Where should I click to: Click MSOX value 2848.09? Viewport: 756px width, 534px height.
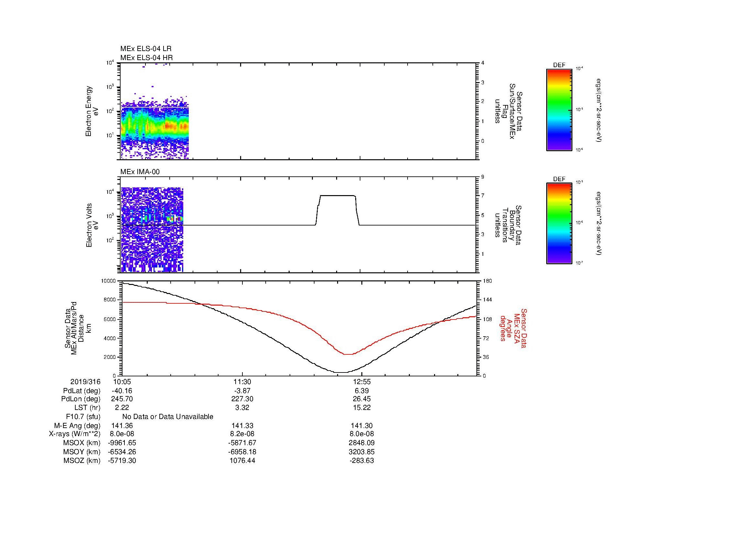(x=362, y=443)
